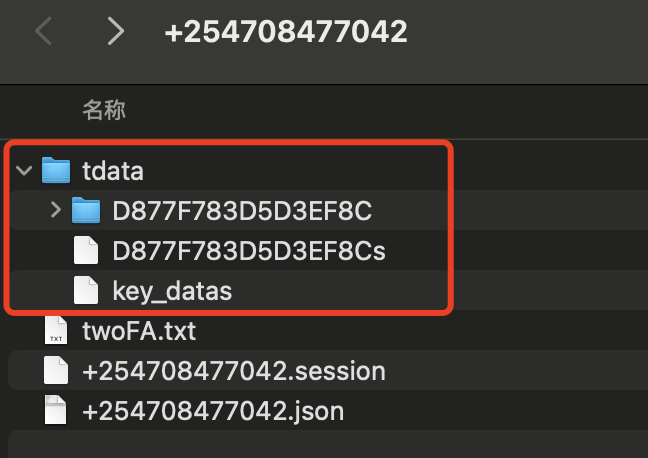
Task: Select the key_datas file name
Action: pyautogui.click(x=172, y=291)
